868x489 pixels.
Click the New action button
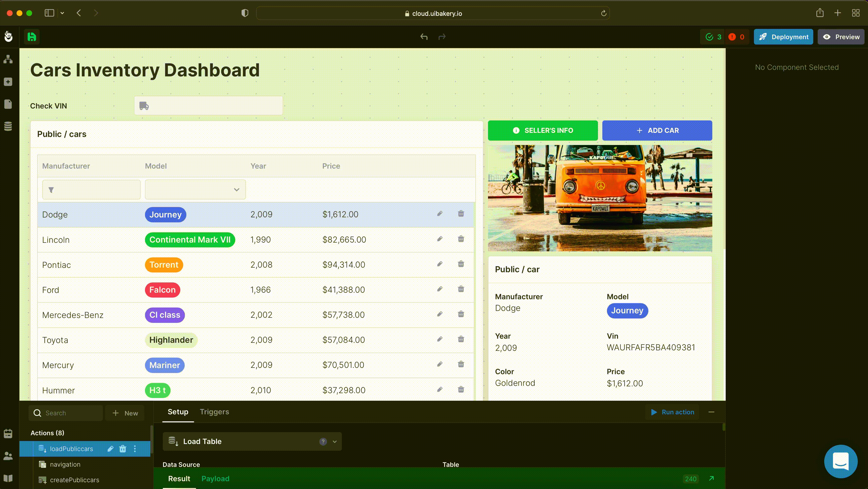(125, 413)
